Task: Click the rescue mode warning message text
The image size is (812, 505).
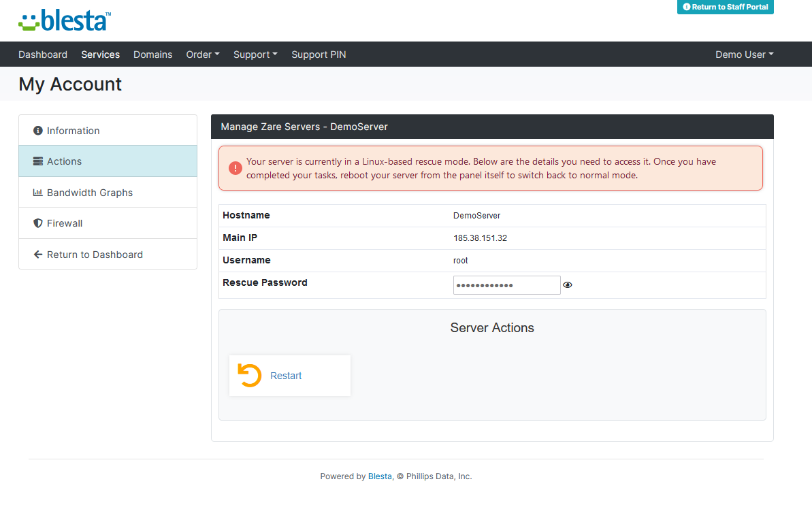Action: click(481, 168)
